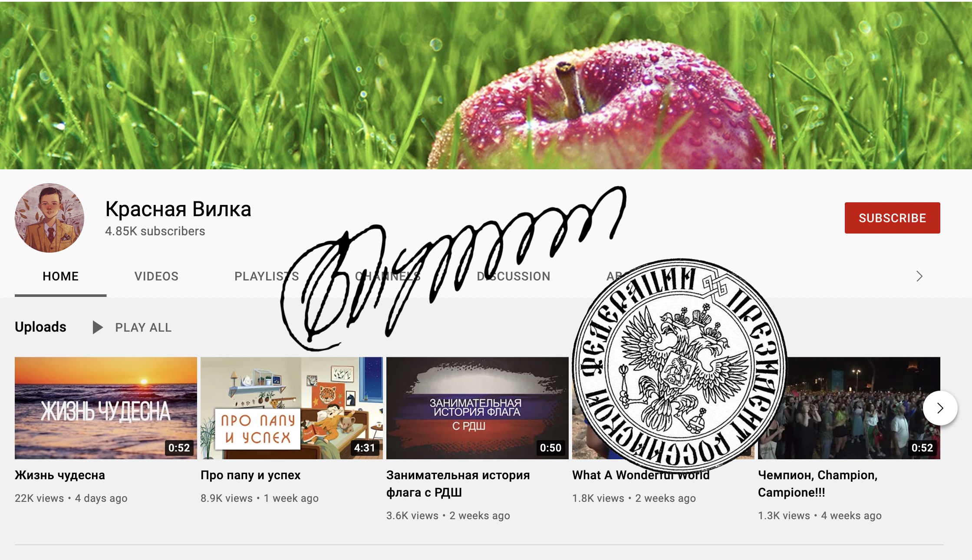972x560 pixels.
Task: Click the Play All triangle icon
Action: [98, 327]
